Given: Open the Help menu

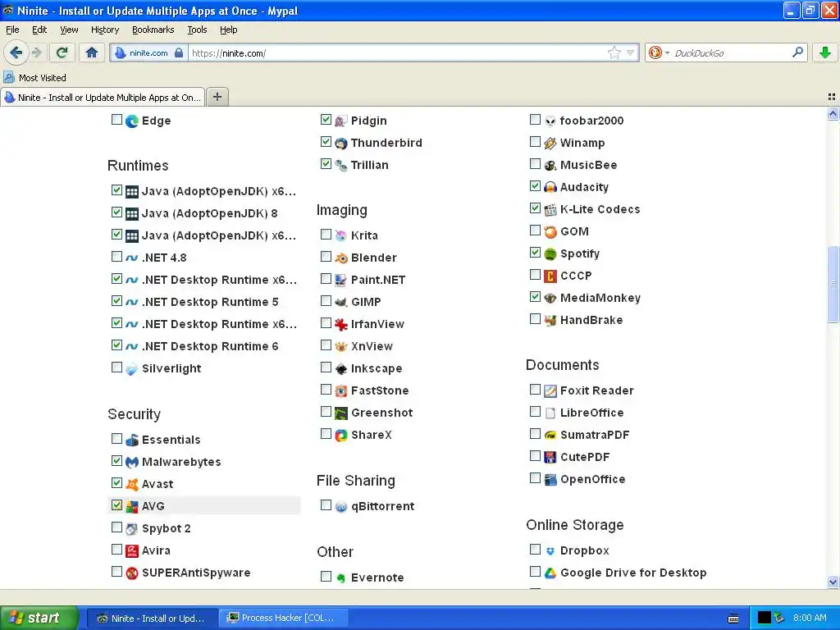Looking at the screenshot, I should point(229,30).
